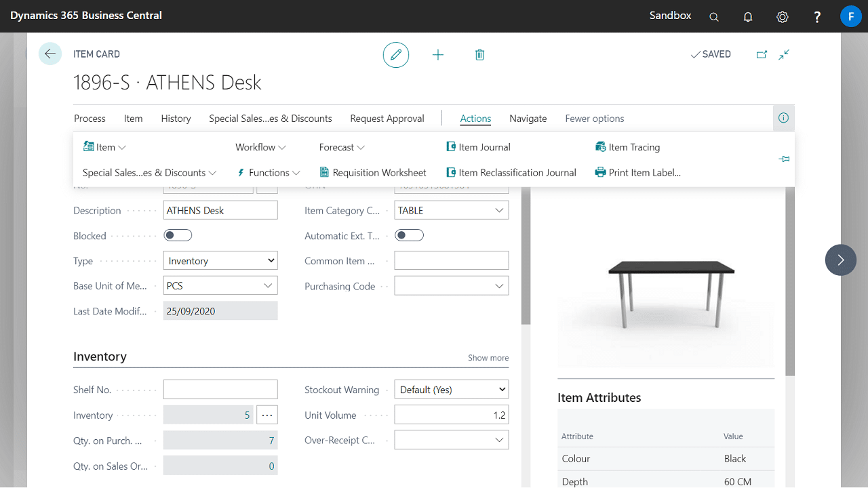Toggle the Blocked switch
868x488 pixels.
coord(178,235)
